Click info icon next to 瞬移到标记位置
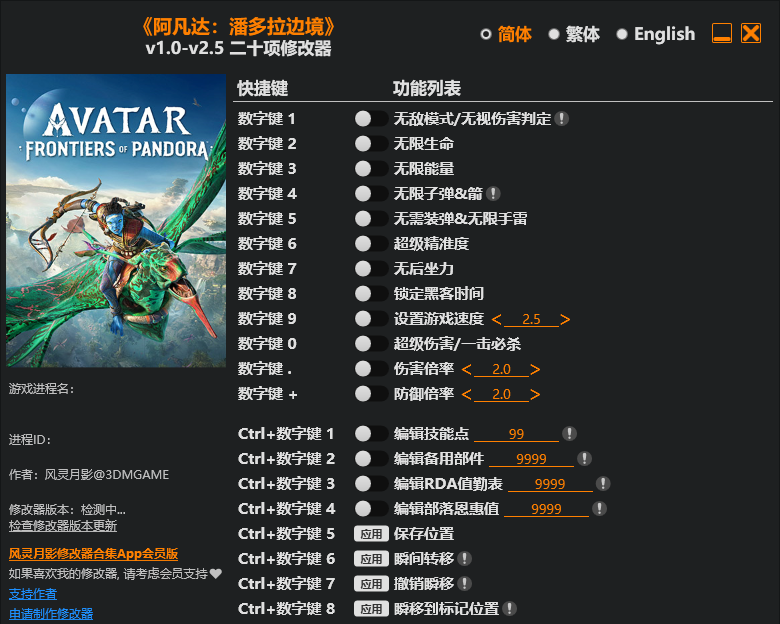The width and height of the screenshot is (780, 624). tap(509, 608)
